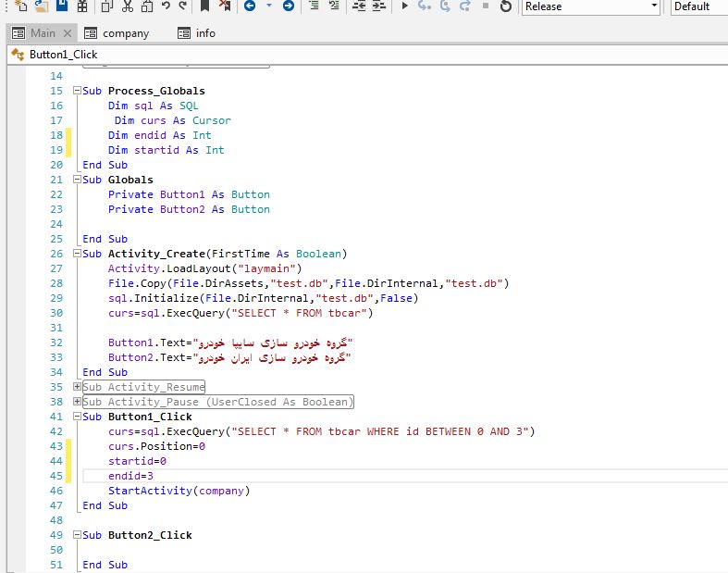Toggle bookmark on current line

(x=205, y=6)
